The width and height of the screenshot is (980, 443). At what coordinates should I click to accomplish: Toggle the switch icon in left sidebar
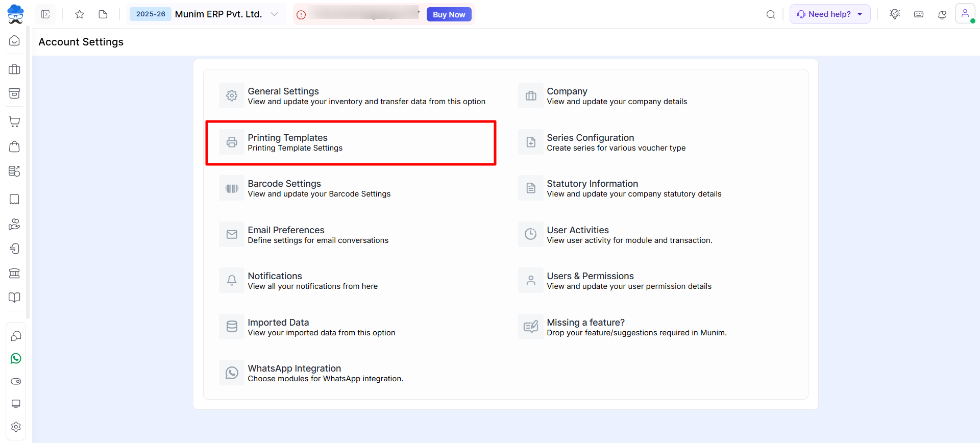16,382
